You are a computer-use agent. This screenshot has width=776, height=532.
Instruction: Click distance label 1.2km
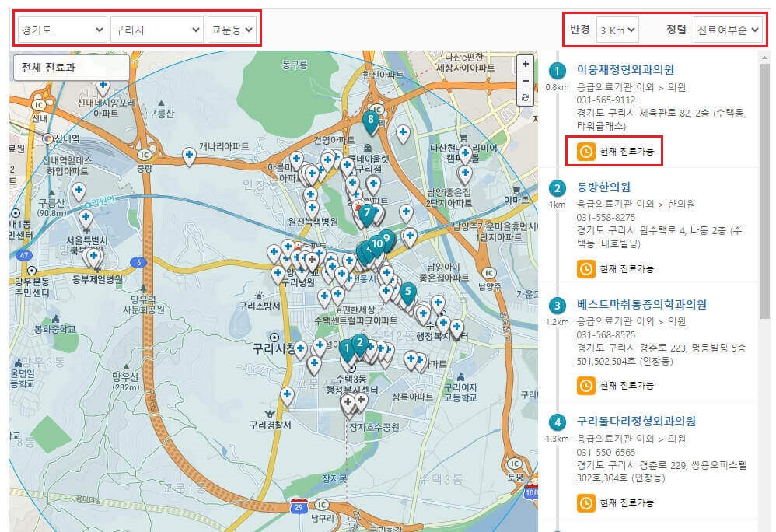557,322
